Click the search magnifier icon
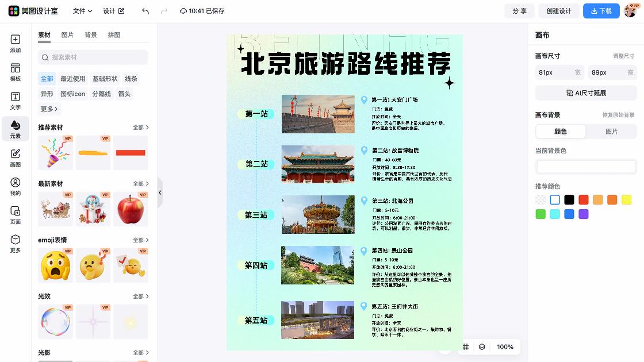This screenshot has width=644, height=362. (x=45, y=57)
